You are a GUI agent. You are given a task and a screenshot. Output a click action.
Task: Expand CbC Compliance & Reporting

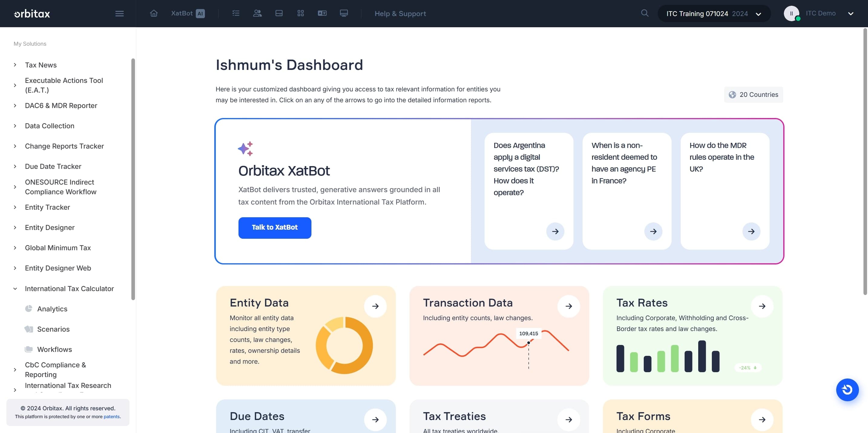(15, 370)
